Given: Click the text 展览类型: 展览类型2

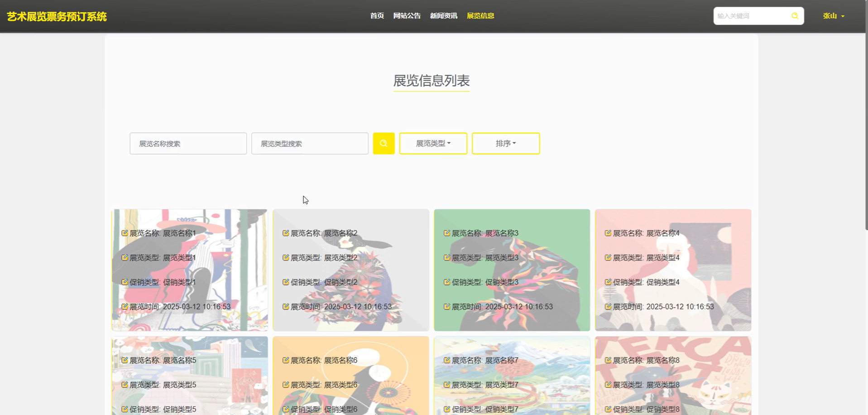Looking at the screenshot, I should coord(324,257).
